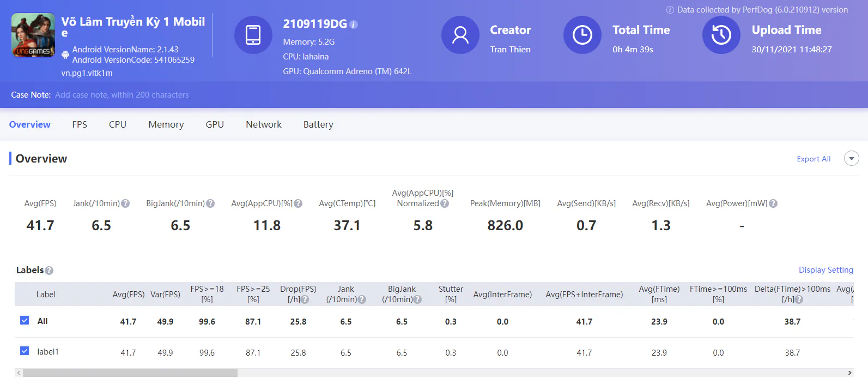The width and height of the screenshot is (868, 384).
Task: Switch to the GPU tab
Action: [215, 124]
